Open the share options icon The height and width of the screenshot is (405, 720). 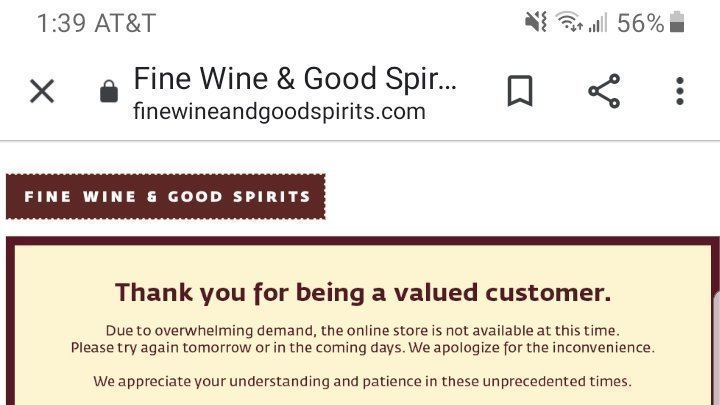[603, 92]
